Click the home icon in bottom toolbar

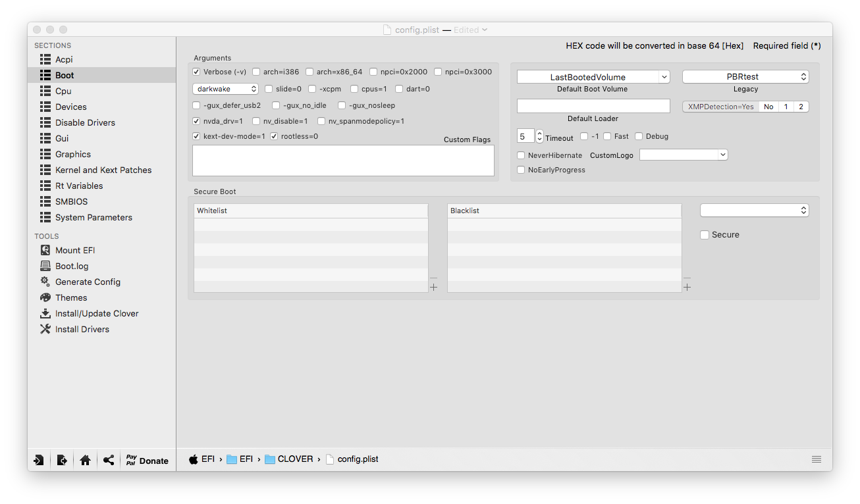click(85, 461)
